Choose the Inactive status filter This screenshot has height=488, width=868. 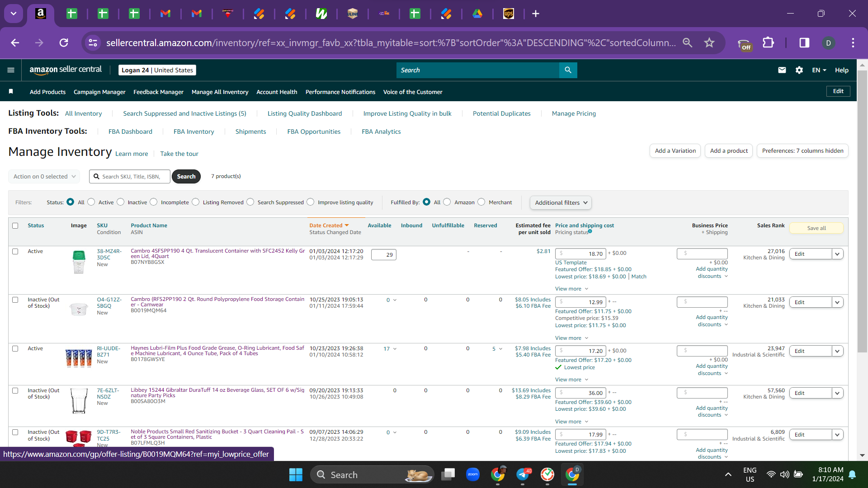click(x=121, y=202)
